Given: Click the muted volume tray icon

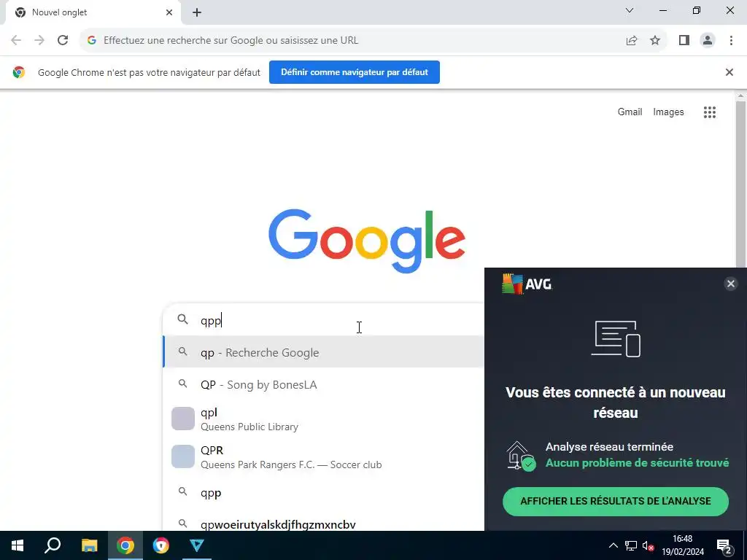Looking at the screenshot, I should 648,545.
